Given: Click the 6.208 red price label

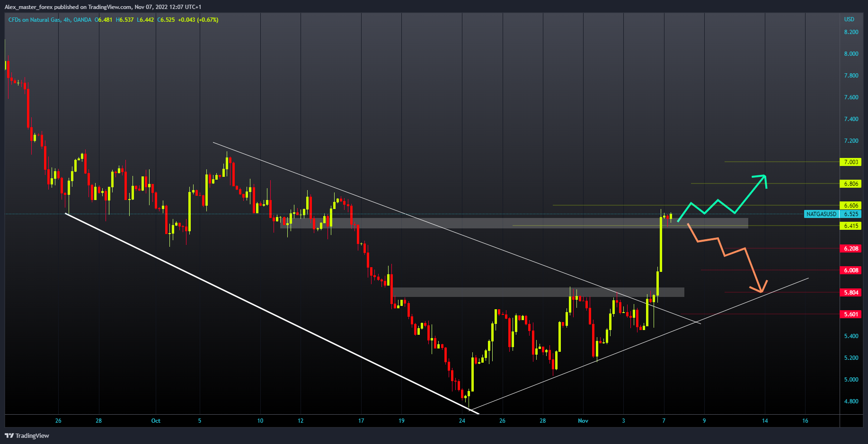Looking at the screenshot, I should pos(851,248).
